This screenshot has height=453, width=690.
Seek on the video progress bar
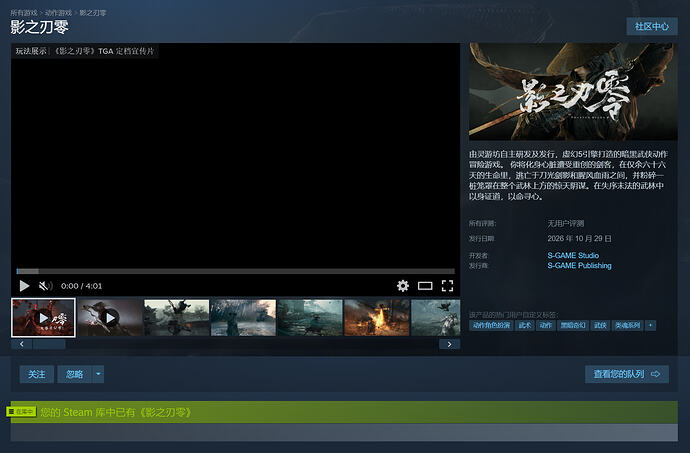[235, 271]
